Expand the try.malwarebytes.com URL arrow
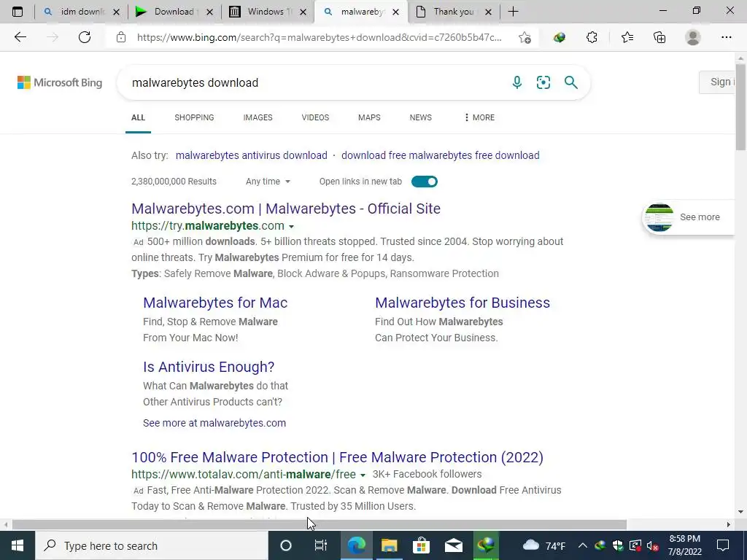 click(x=292, y=227)
